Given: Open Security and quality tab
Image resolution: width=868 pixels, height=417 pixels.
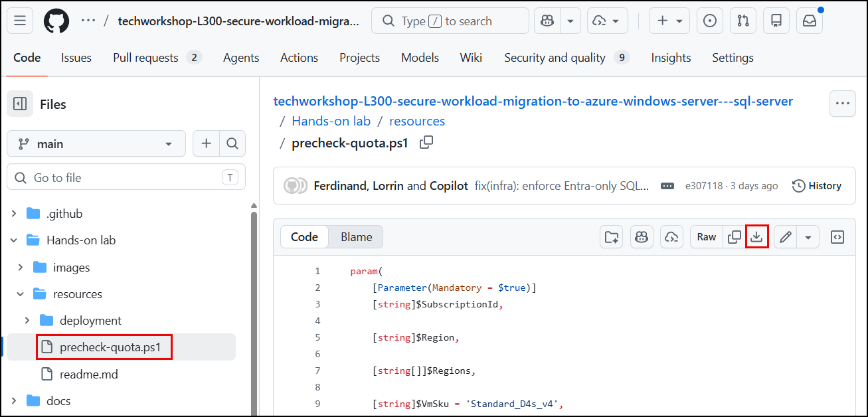Looking at the screenshot, I should (x=566, y=58).
